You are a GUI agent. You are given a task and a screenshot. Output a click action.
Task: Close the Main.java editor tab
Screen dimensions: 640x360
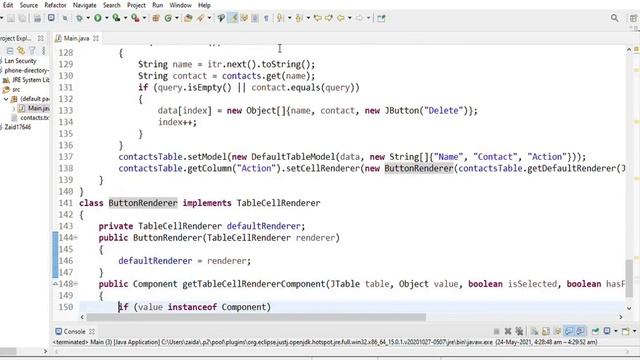click(x=96, y=38)
